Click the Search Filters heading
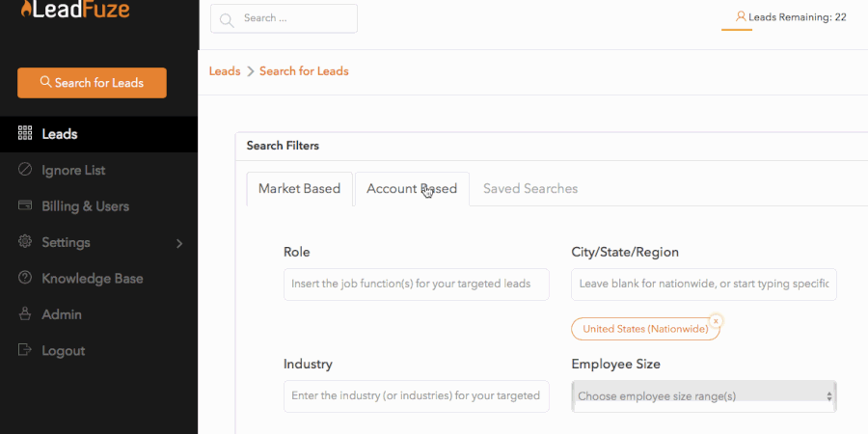 pyautogui.click(x=283, y=146)
